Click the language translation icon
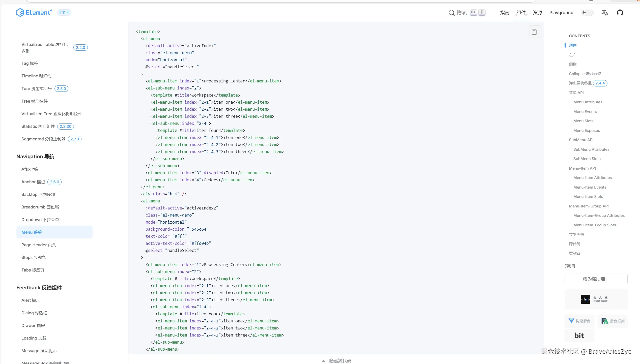This screenshot has height=364, width=640. tap(605, 13)
